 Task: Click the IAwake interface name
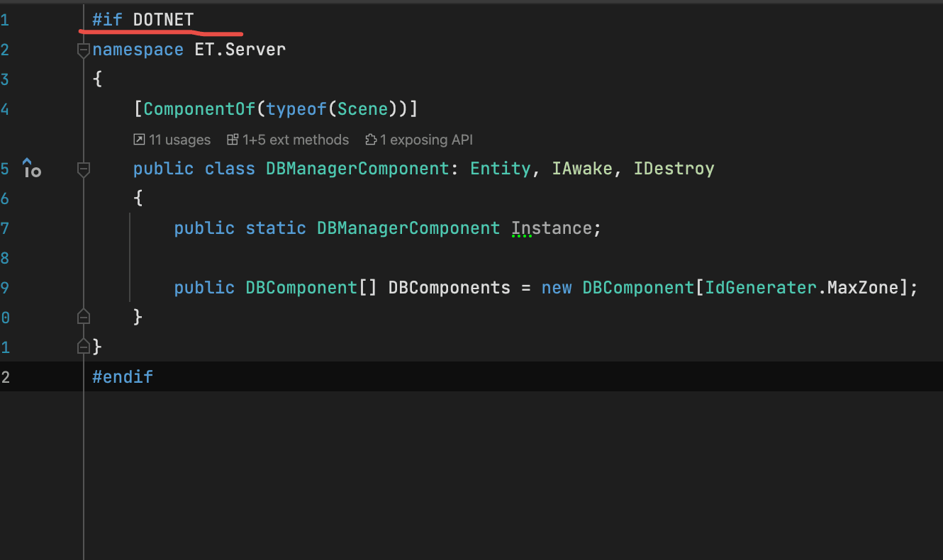coord(583,169)
